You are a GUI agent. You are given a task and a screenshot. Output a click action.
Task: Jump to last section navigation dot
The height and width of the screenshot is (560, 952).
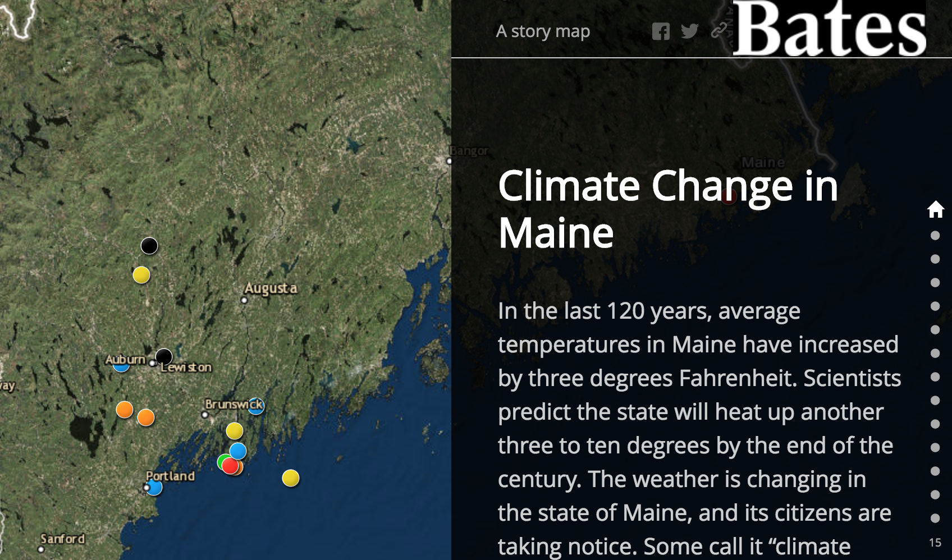click(x=935, y=518)
